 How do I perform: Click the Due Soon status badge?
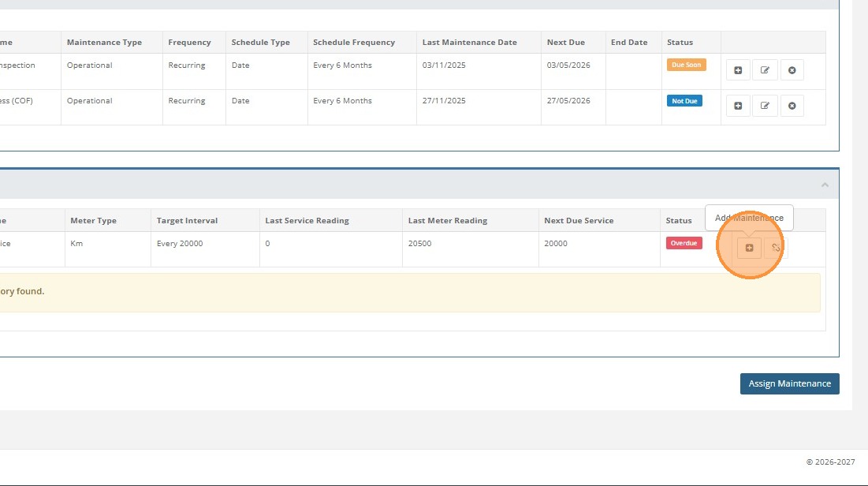pos(687,65)
